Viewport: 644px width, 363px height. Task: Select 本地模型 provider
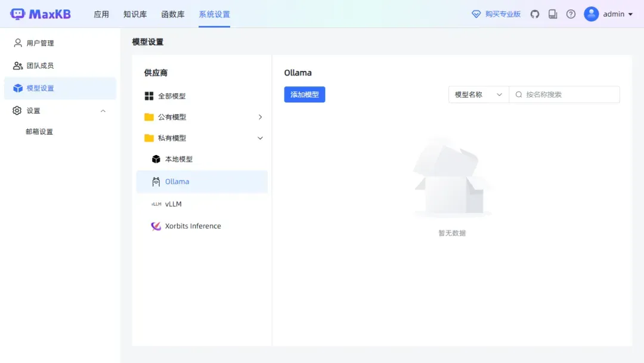click(x=202, y=159)
